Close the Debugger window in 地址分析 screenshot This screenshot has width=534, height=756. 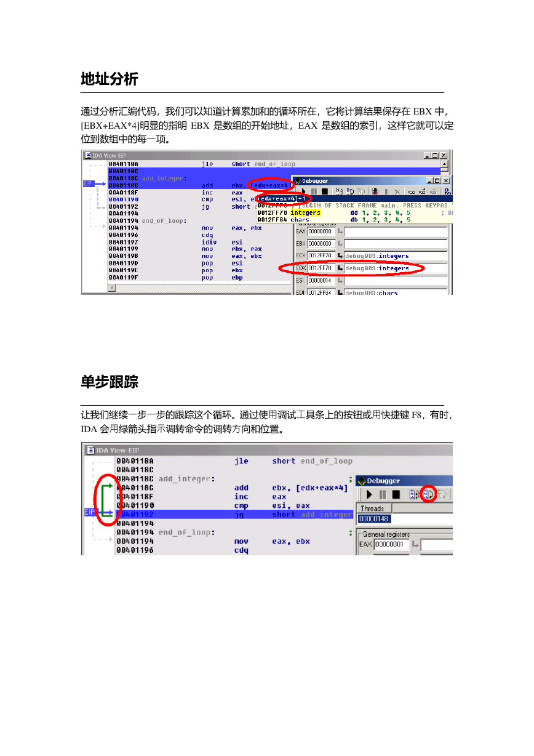(x=445, y=180)
